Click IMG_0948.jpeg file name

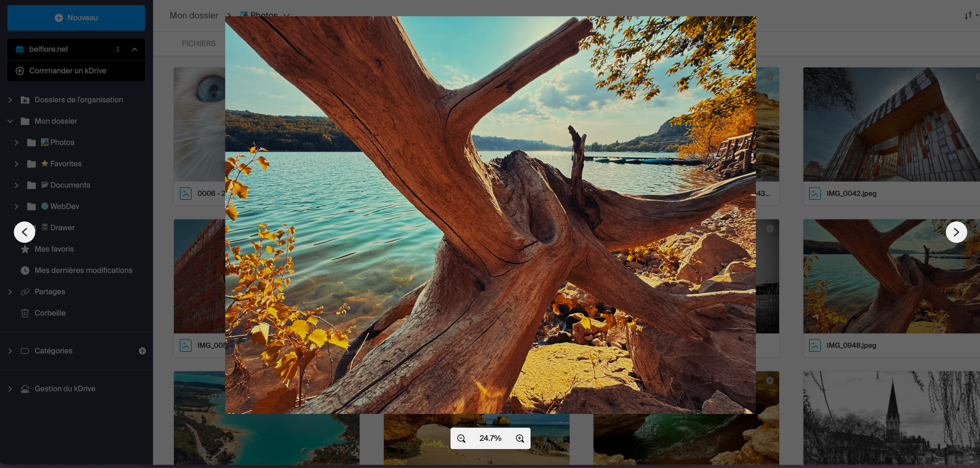tap(851, 346)
